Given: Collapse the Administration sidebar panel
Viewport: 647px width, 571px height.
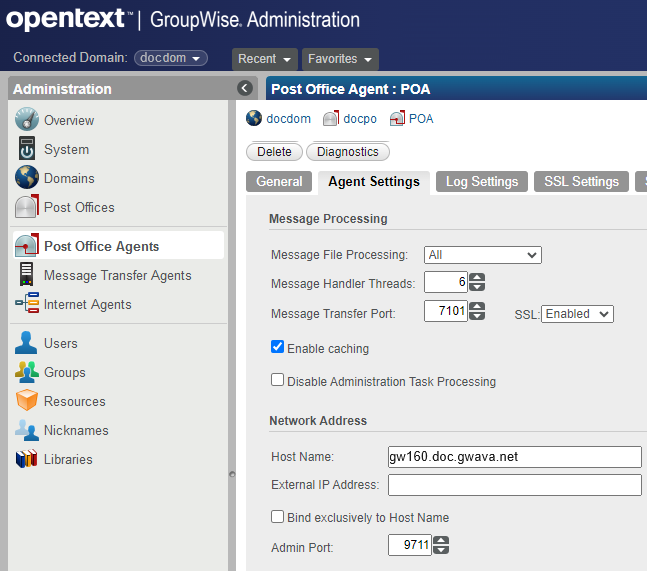Looking at the screenshot, I should click(245, 88).
